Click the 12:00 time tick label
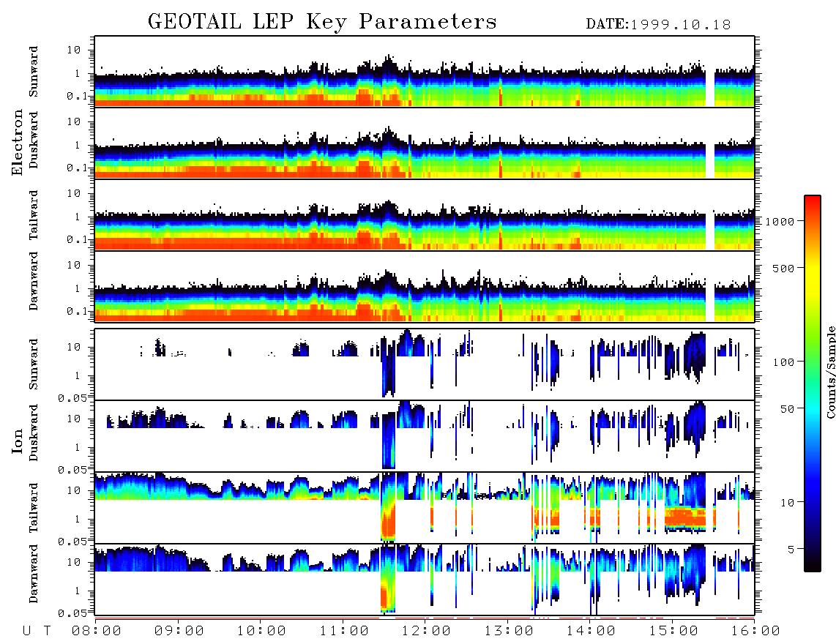Screen dimensions: 836x644 point(426,632)
